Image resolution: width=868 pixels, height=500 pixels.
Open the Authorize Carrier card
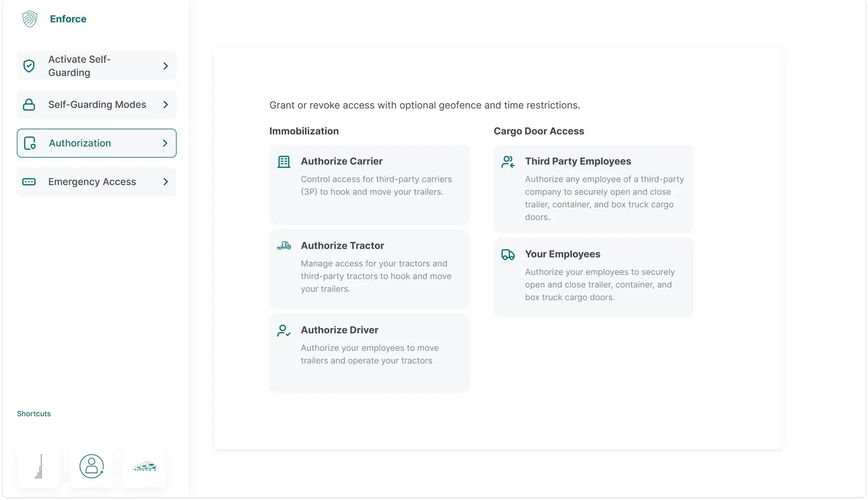(x=369, y=185)
